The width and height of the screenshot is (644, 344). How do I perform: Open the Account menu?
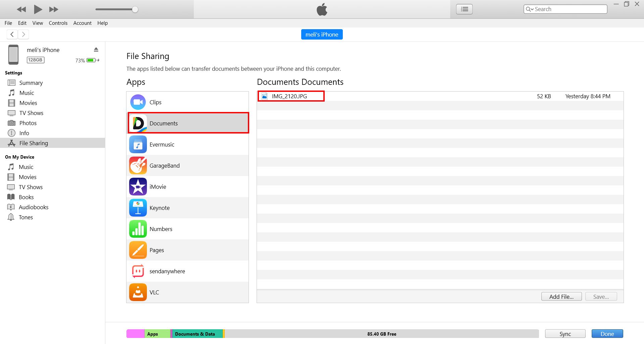83,23
